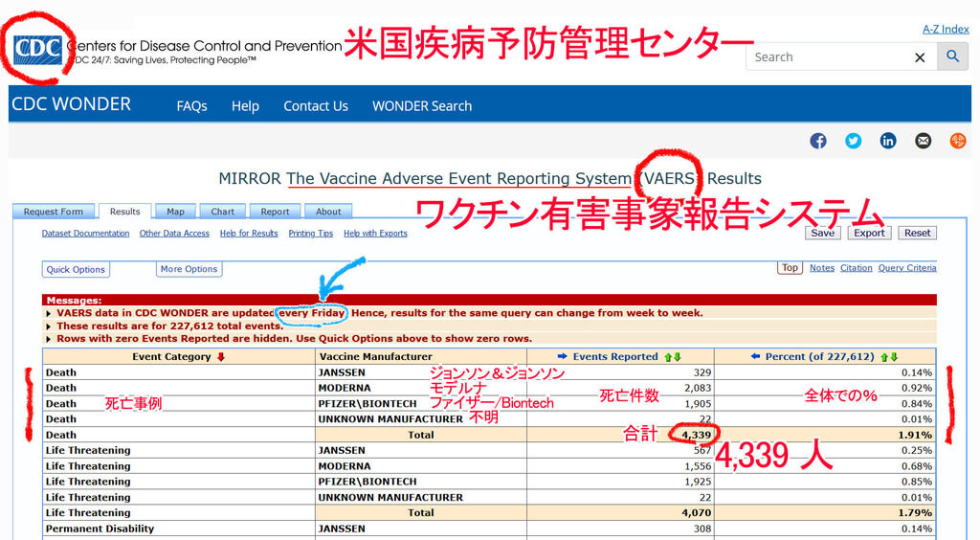
Task: Sort Event Category by red arrow
Action: coord(221,357)
